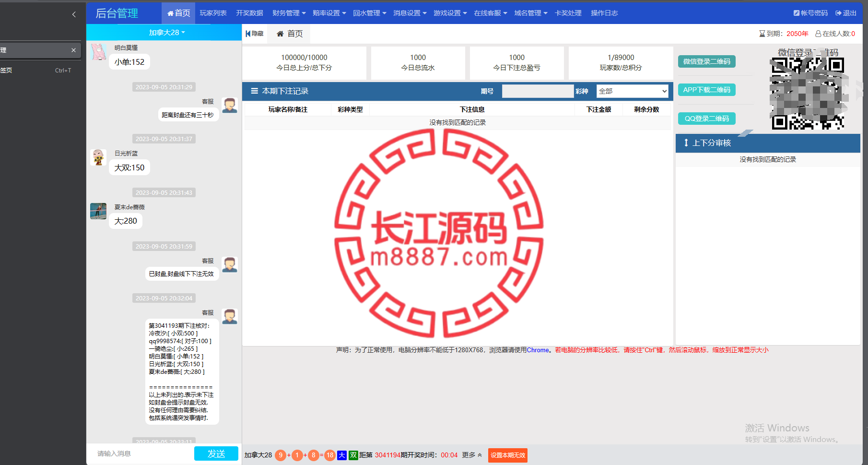This screenshot has width=868, height=465.
Task: Open the 卡奖处理 menu item
Action: (x=568, y=13)
